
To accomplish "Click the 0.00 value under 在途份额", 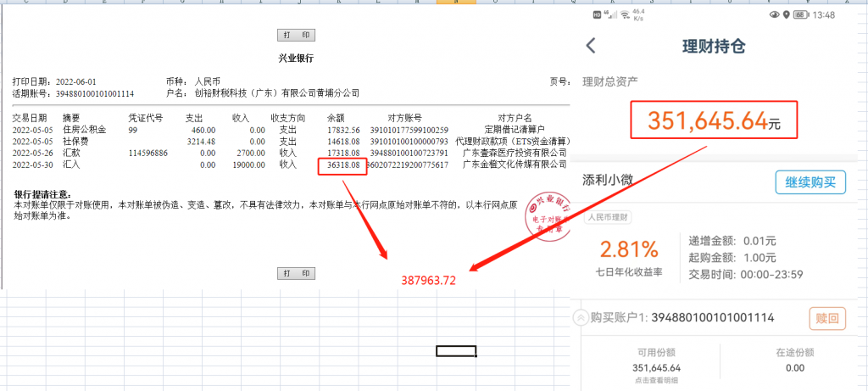I will tap(795, 368).
